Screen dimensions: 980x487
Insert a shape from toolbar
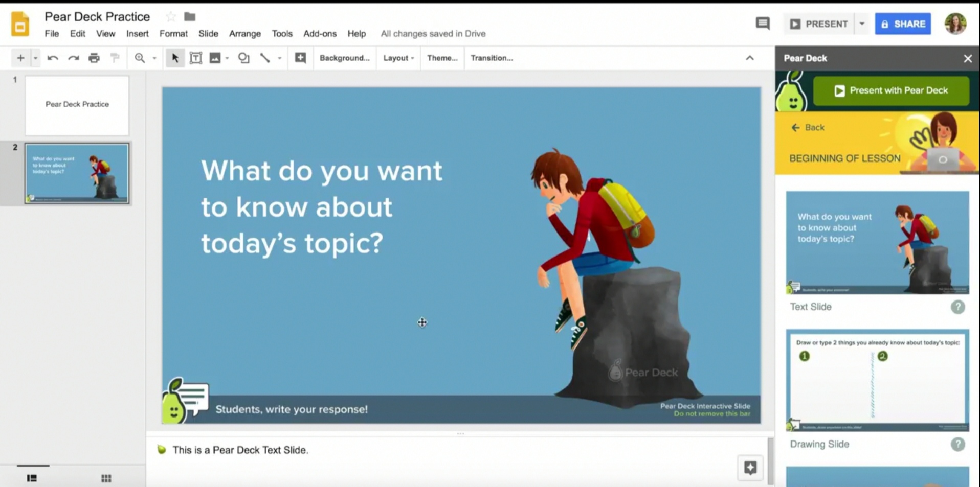[x=244, y=58]
